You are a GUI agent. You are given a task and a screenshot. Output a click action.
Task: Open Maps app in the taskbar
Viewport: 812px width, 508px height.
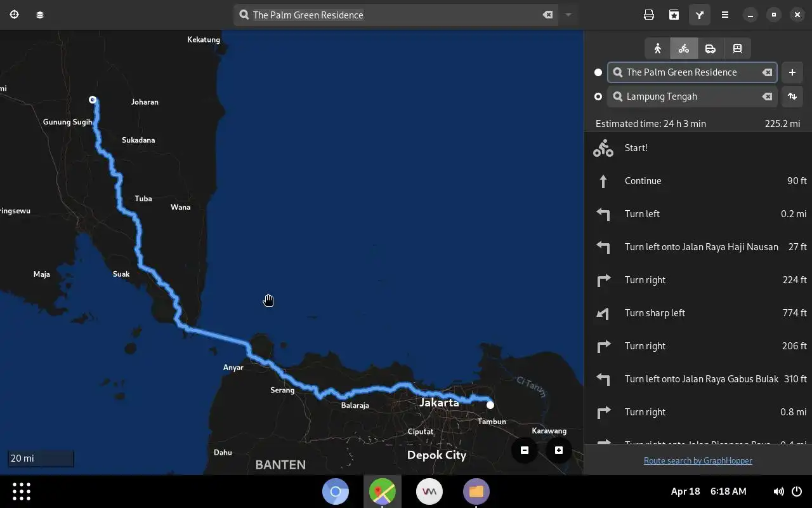[x=383, y=491]
